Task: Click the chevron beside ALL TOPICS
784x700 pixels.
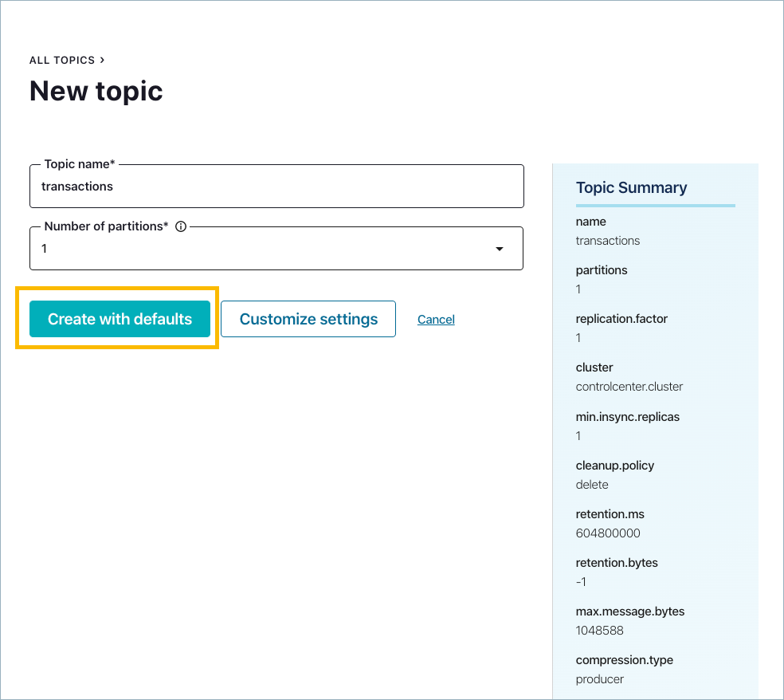Action: (103, 60)
